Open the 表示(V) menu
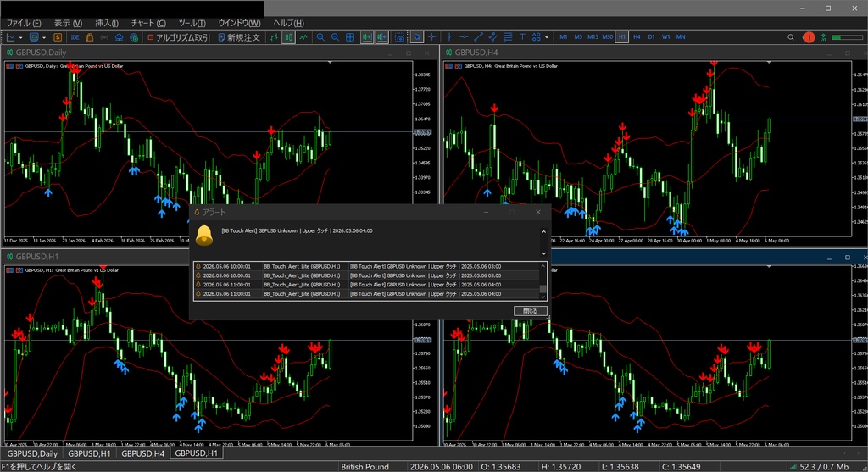Image resolution: width=868 pixels, height=472 pixels. click(x=68, y=23)
